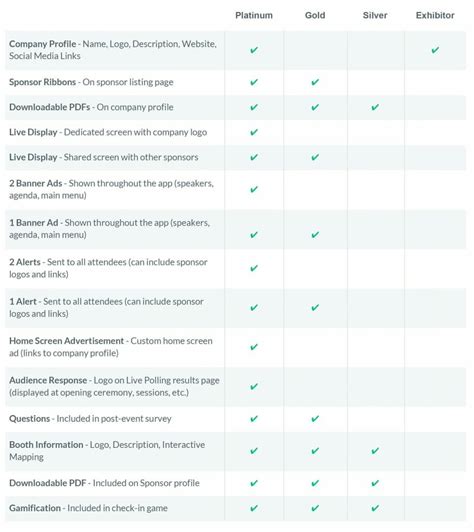Click Platinum checkmark for 2 Banner Ads
This screenshot has width=474, height=532.
pos(254,189)
